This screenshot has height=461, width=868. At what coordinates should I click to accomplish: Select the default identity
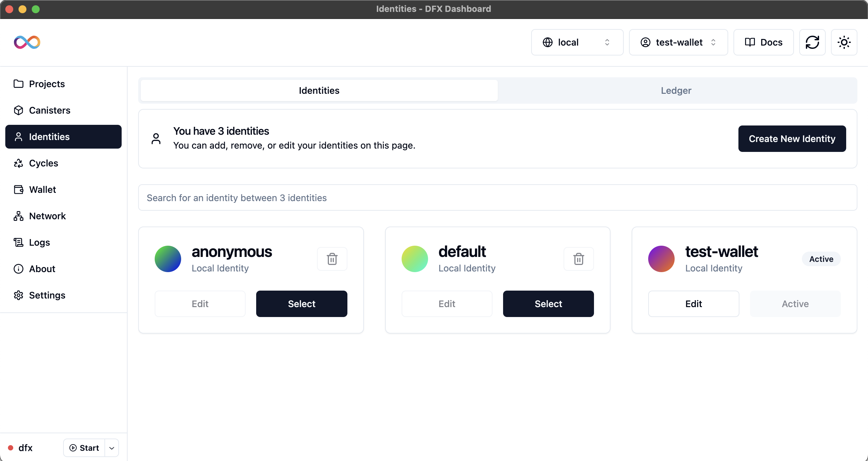tap(548, 304)
